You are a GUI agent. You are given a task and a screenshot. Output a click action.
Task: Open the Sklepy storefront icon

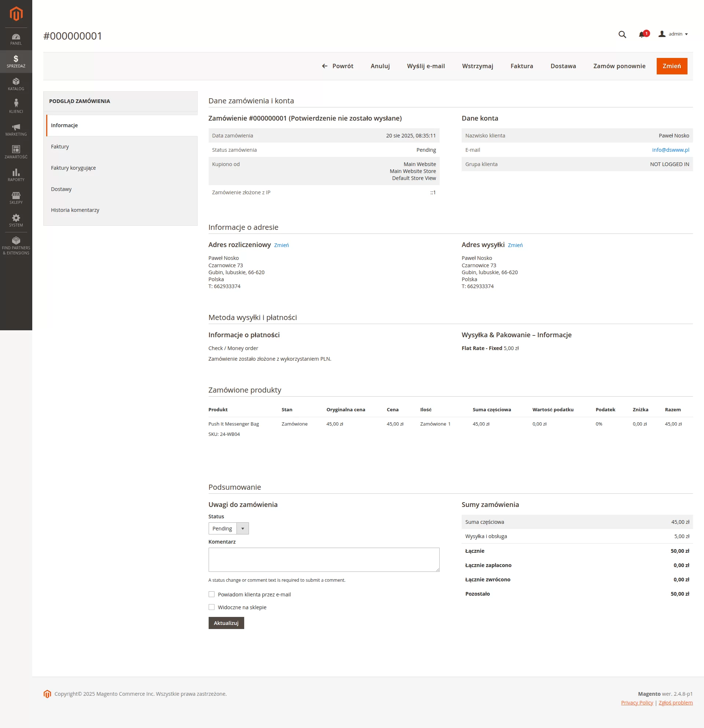pyautogui.click(x=16, y=198)
